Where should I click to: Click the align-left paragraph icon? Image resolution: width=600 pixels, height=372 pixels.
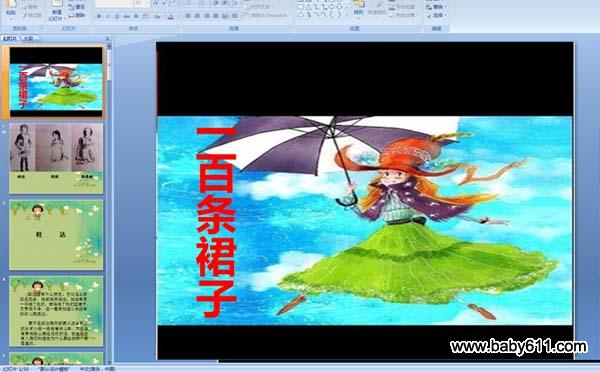pos(188,16)
